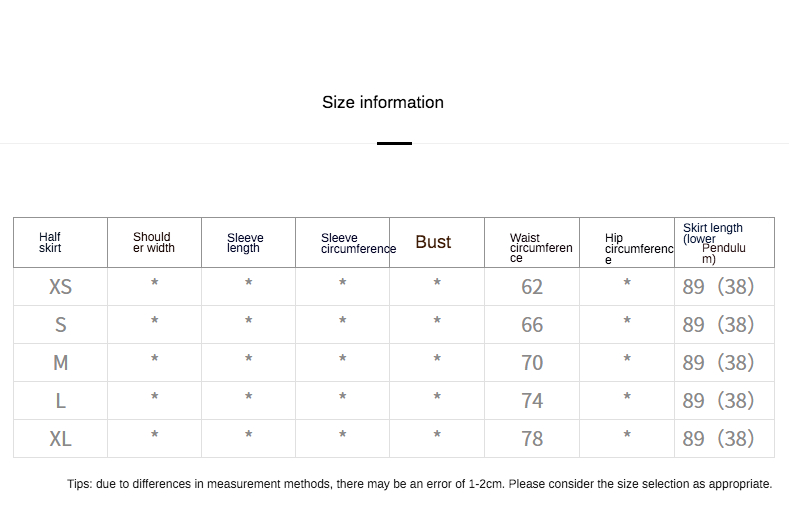Click the "Bust" column header
Screen dimensions: 789x518
433,242
